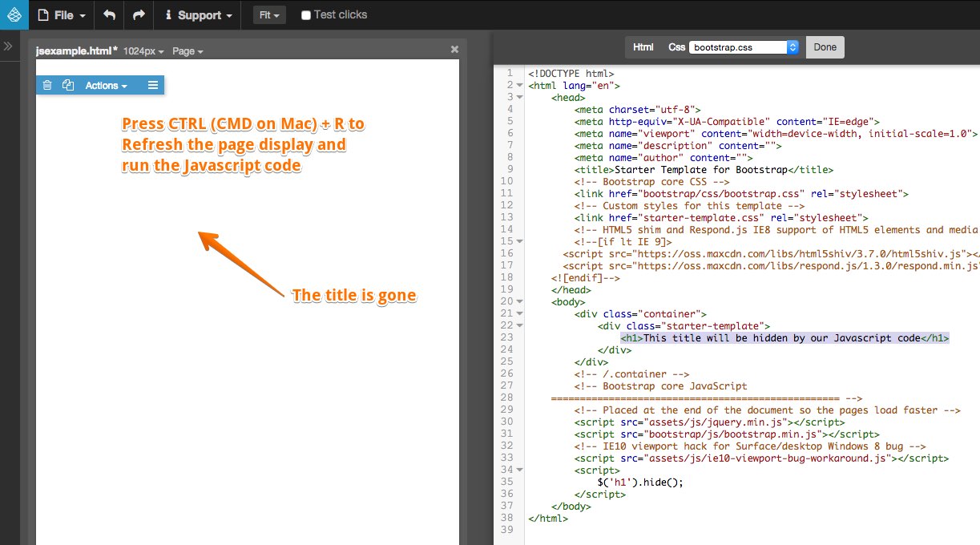Click the title tag "Starter Template for Bootstrap"
The height and width of the screenshot is (545, 980).
(x=704, y=170)
